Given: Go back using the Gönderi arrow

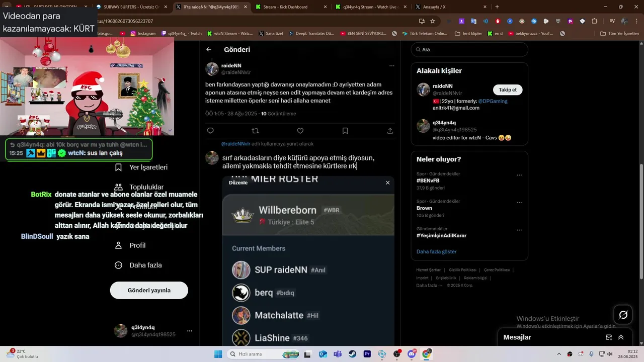Looking at the screenshot, I should 209,49.
